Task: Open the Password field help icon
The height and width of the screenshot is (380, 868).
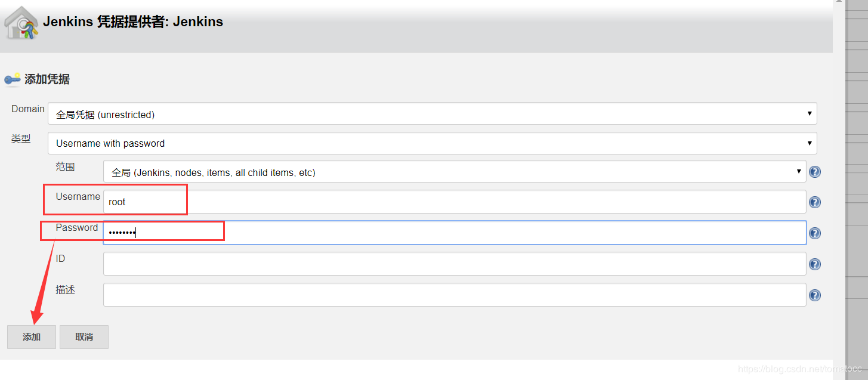Action: click(814, 233)
